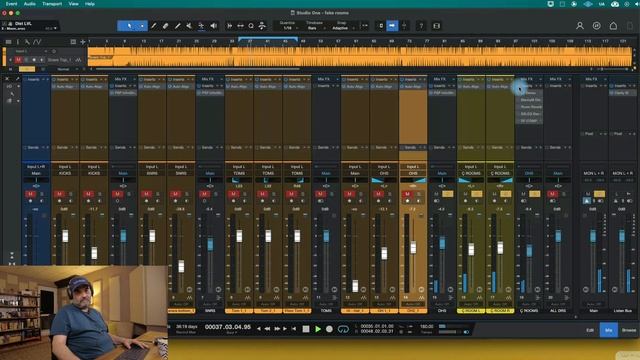The image size is (640, 360).
Task: Click the Main output fader
Action: click(593, 236)
